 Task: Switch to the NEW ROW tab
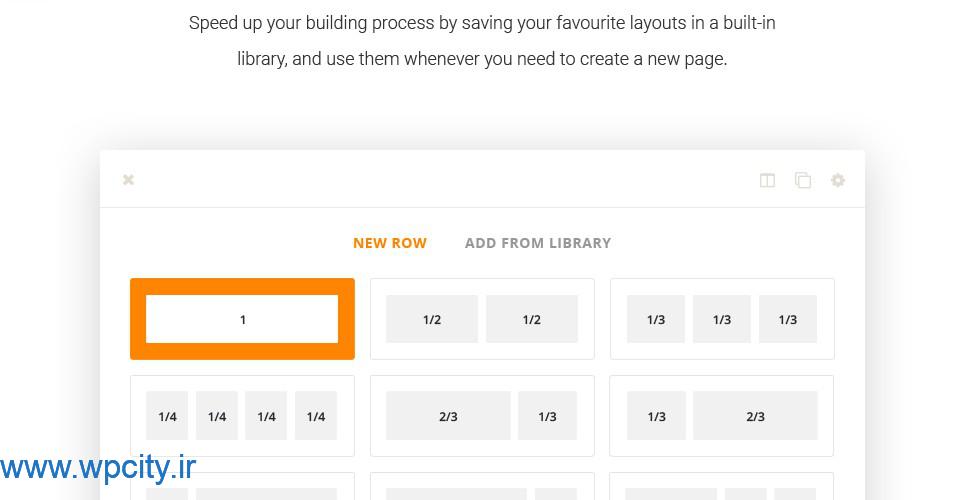click(390, 243)
